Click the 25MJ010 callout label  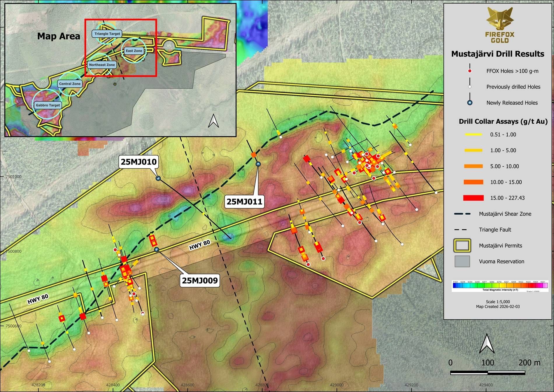138,162
